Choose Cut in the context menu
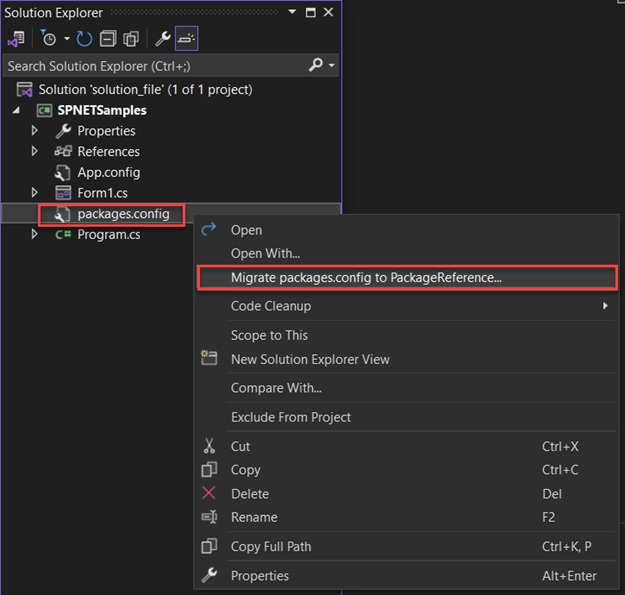This screenshot has width=625, height=595. tap(407, 446)
